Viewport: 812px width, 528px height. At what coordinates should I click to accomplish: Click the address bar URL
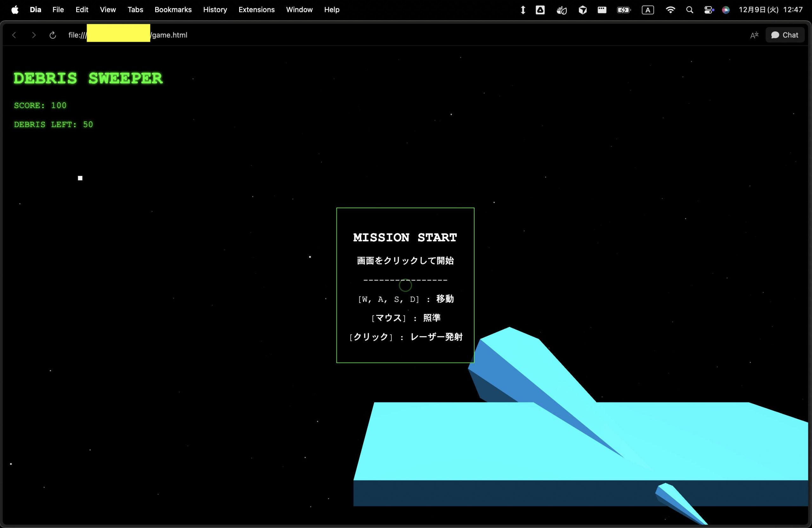169,35
